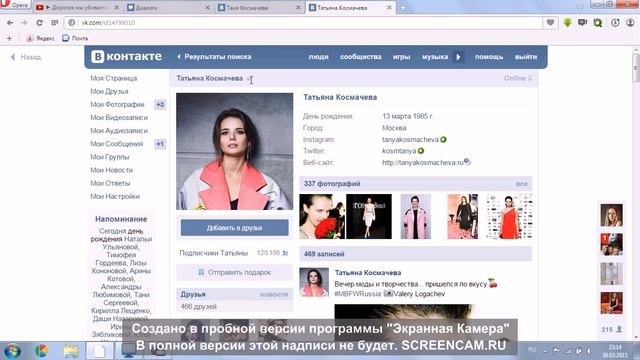Screen dimensions: 640x360
Task: Click the #MBFWRussia hashtag
Action: coord(357,294)
